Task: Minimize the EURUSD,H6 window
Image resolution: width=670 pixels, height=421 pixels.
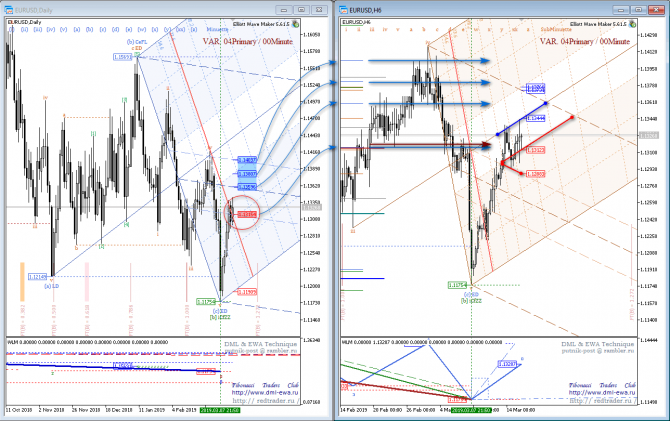Action: pyautogui.click(x=620, y=10)
